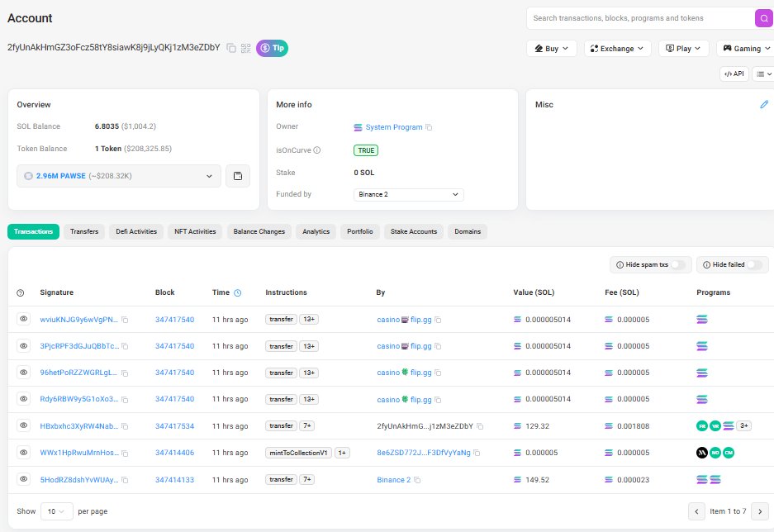Screen dimensions: 774x532
Task: Edit the Misc panel with pencil icon
Action: (x=764, y=104)
